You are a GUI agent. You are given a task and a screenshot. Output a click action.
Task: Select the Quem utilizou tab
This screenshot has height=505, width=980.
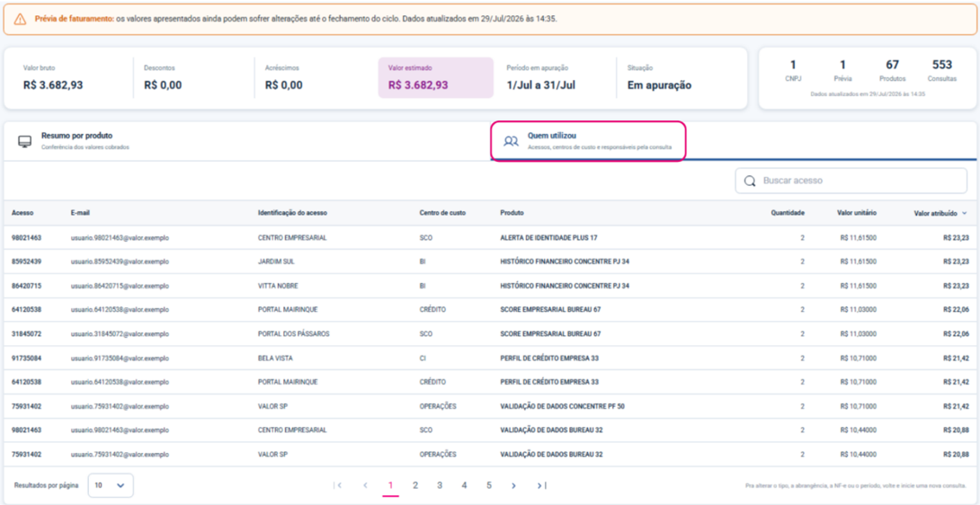(588, 141)
